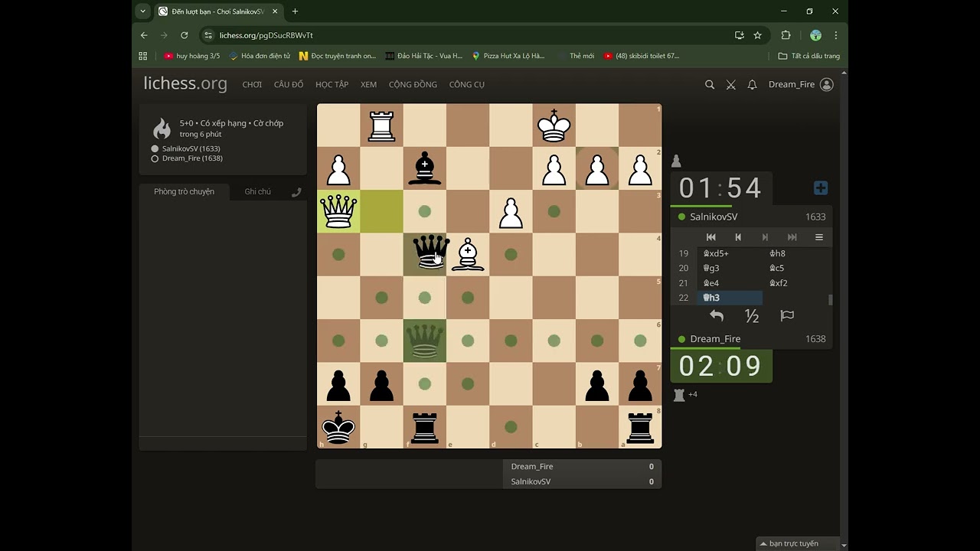Give opponent more time plus icon
Viewport: 980px width, 551px height.
[x=820, y=188]
